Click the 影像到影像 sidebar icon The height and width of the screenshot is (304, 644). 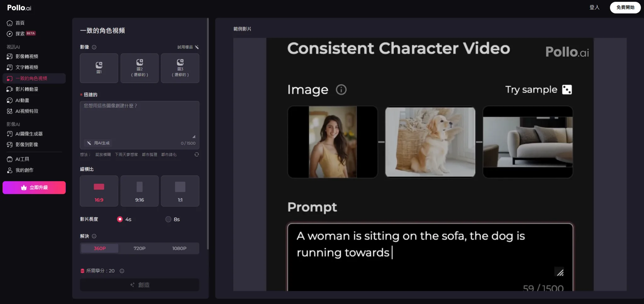pos(10,145)
